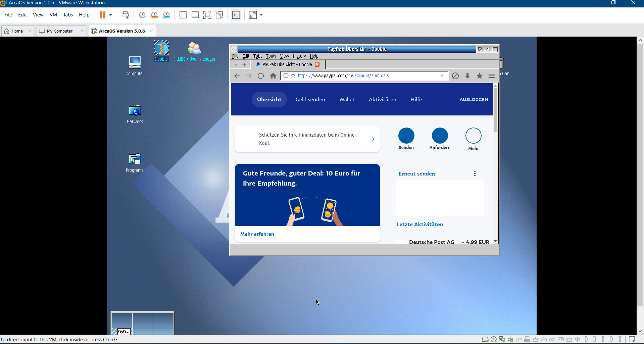644x344 pixels.
Task: Open the power options dropdown beside pause
Action: [x=110, y=15]
